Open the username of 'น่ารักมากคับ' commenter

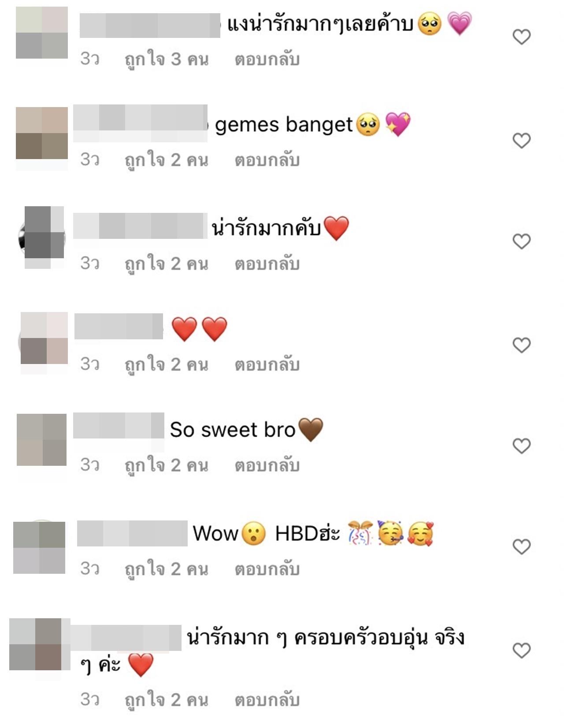click(140, 226)
